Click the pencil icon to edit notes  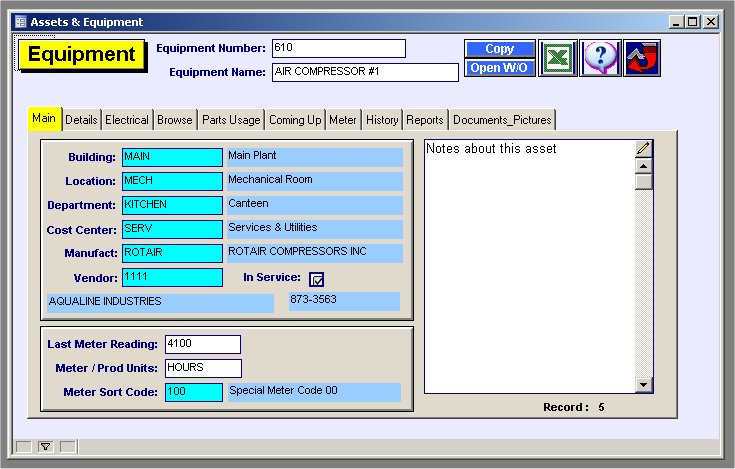644,149
